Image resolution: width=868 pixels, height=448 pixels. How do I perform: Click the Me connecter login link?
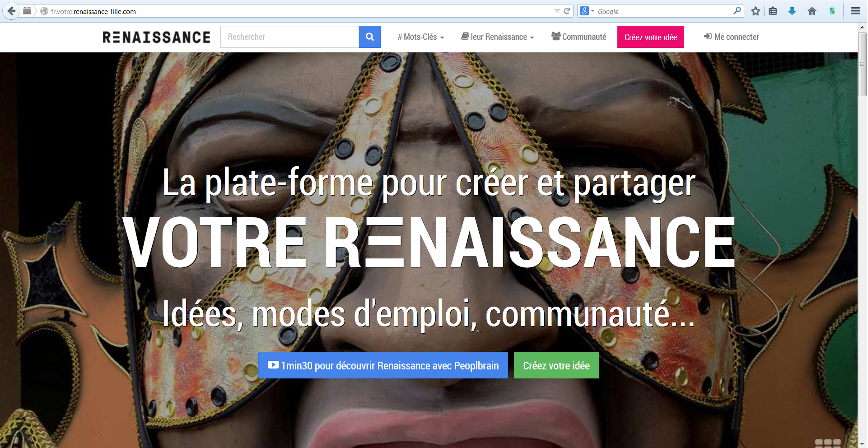(x=732, y=37)
